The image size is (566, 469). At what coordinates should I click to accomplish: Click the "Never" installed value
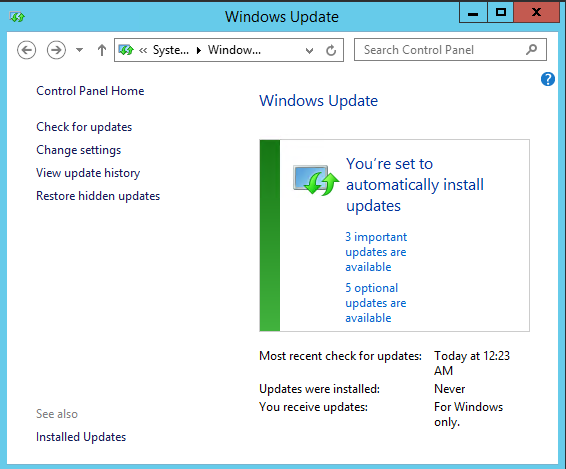point(449,389)
